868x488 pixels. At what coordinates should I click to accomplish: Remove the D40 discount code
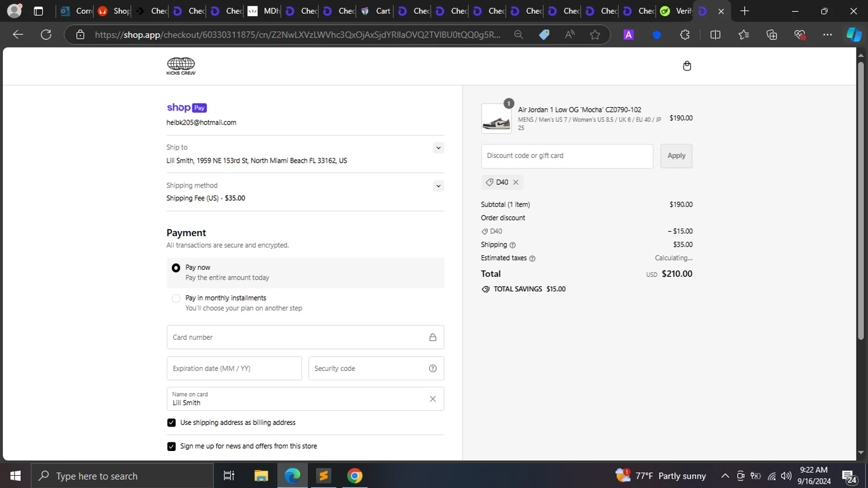point(516,182)
